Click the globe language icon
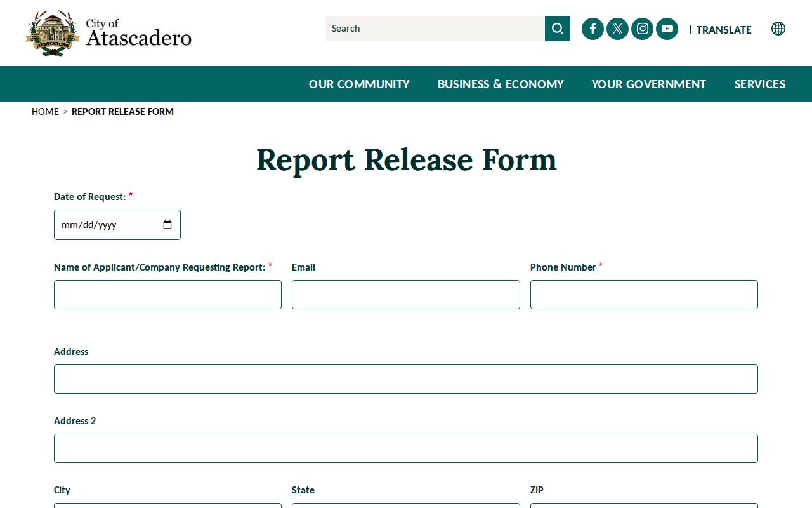Viewport: 812px width, 508px height. coord(778,29)
